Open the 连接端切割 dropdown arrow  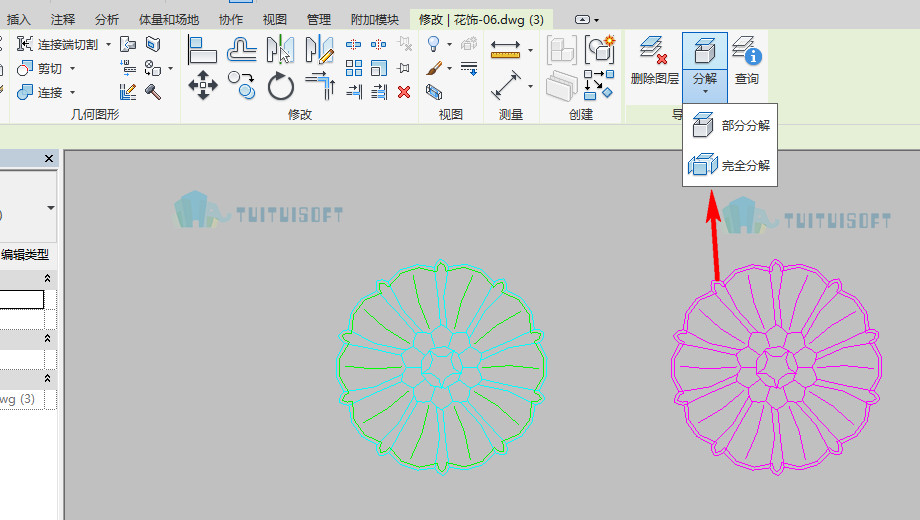point(109,45)
